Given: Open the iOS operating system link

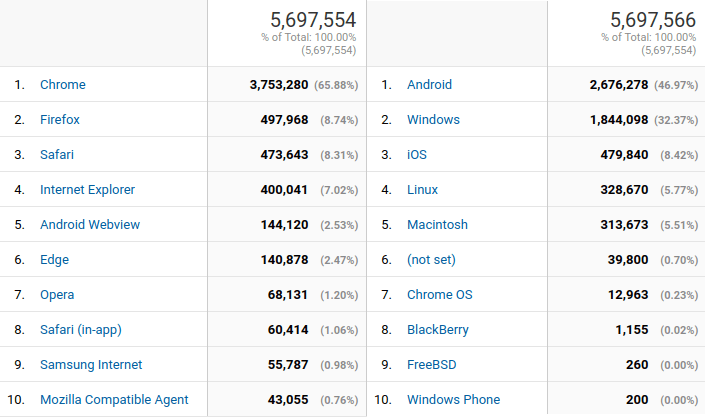Looking at the screenshot, I should pyautogui.click(x=417, y=155).
